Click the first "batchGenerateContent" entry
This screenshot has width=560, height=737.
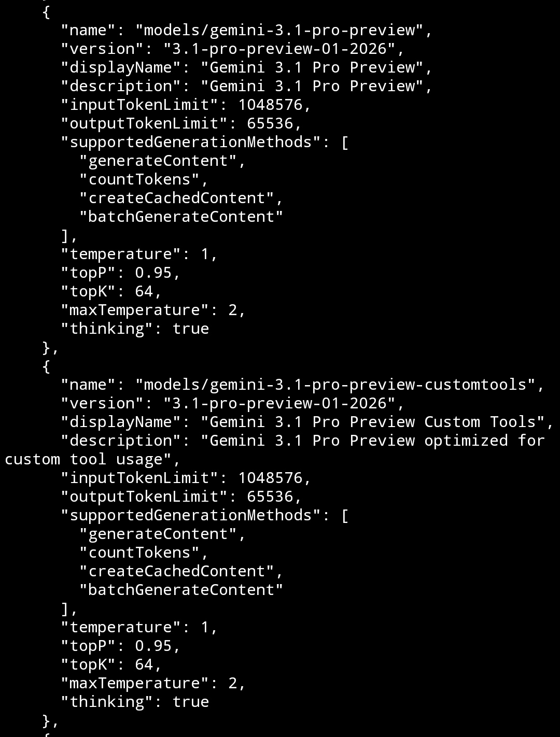(181, 217)
